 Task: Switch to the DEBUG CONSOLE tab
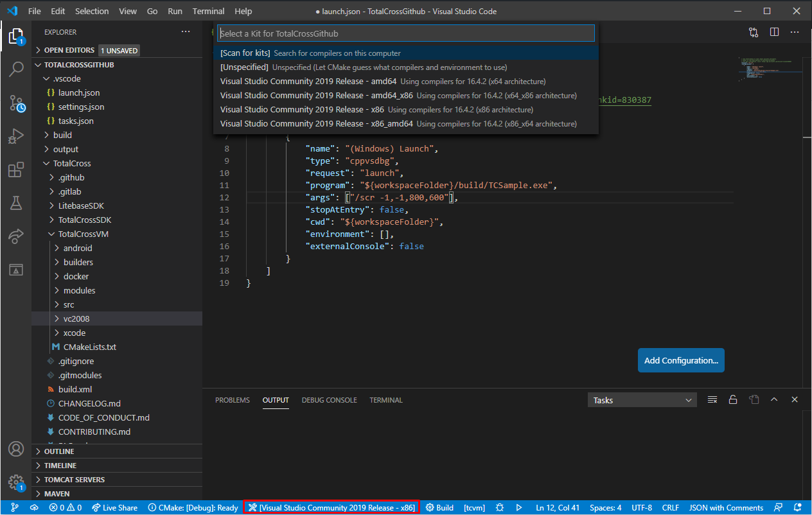(x=329, y=400)
